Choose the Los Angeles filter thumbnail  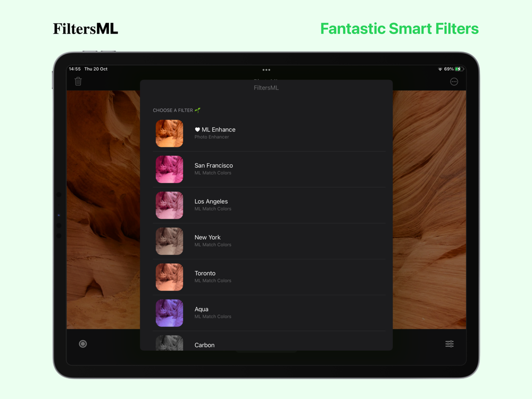click(x=169, y=205)
